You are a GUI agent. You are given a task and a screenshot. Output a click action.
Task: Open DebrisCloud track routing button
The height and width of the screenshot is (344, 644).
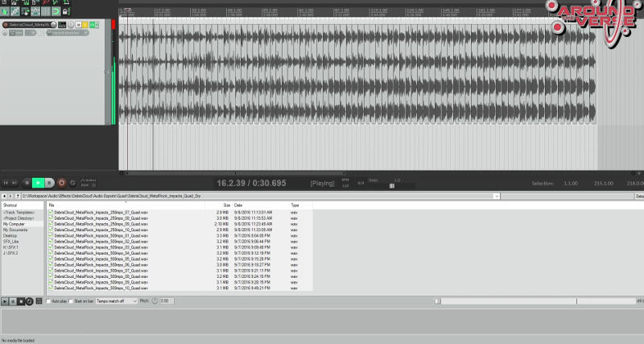62,25
